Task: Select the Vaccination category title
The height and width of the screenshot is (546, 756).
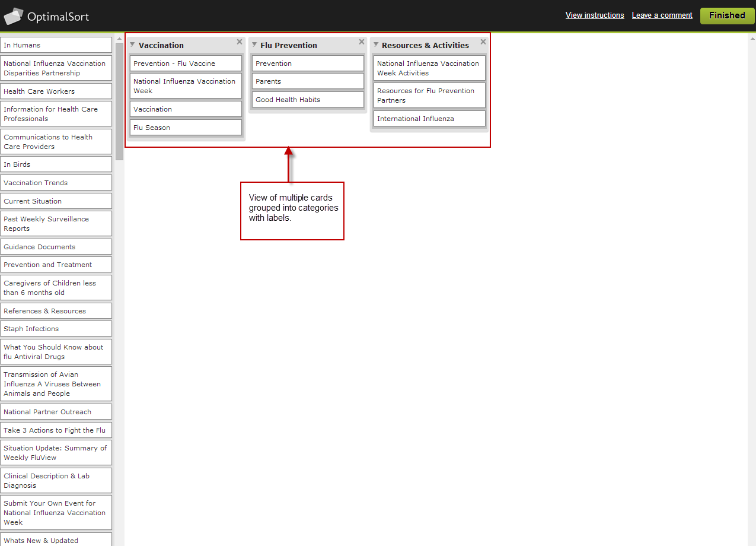Action: [x=161, y=45]
